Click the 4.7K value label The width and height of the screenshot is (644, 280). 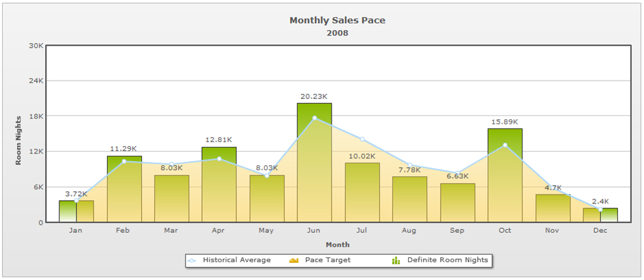(553, 188)
